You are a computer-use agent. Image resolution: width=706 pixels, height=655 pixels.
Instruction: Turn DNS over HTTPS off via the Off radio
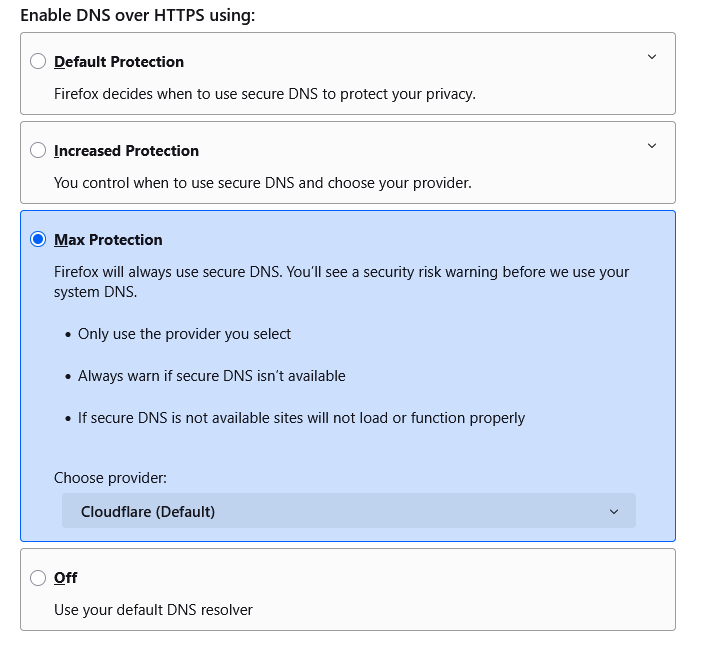[38, 578]
